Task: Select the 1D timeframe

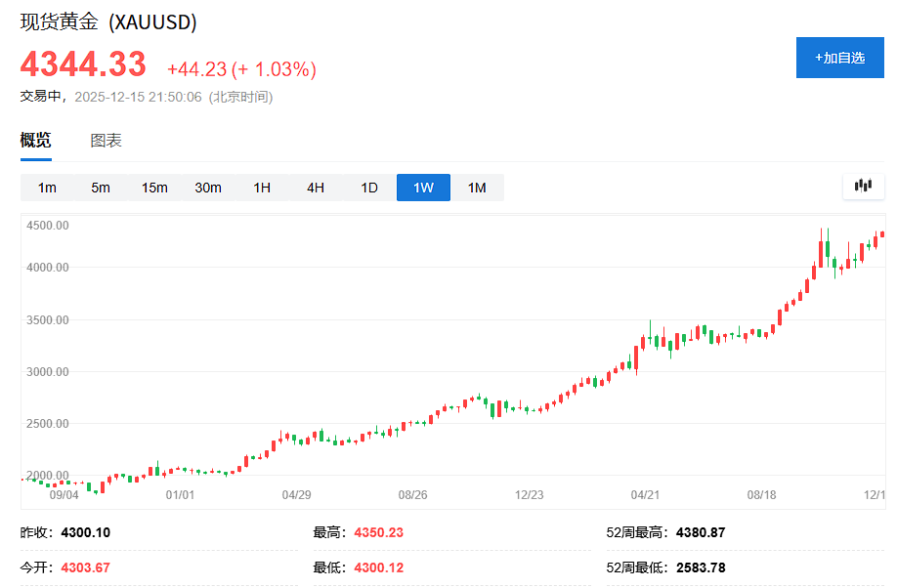Action: click(x=368, y=187)
